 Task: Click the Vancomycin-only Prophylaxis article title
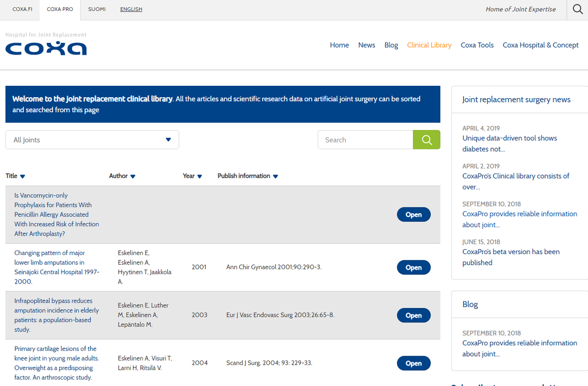(56, 214)
